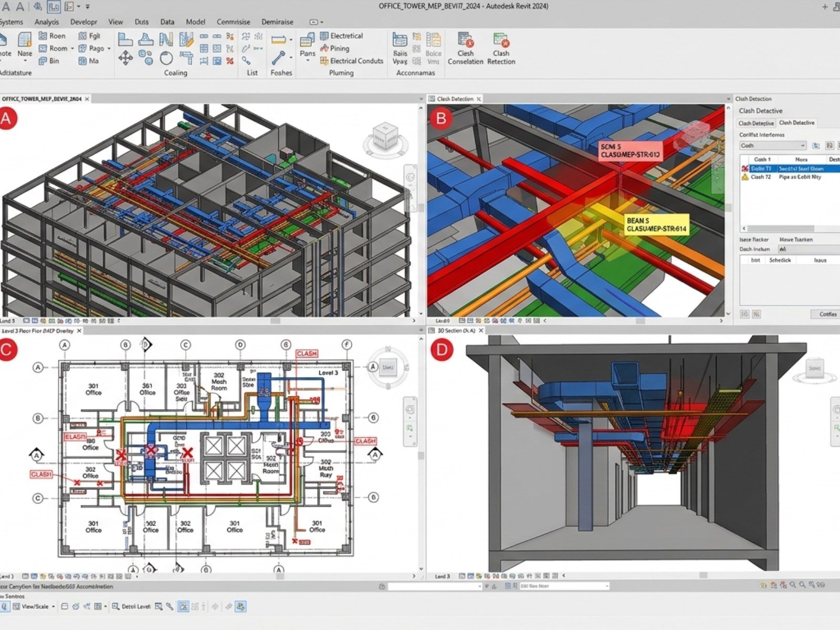This screenshot has height=630, width=840.
Task: Toggle the first icon in bottom toolbar
Action: pyautogui.click(x=5, y=606)
